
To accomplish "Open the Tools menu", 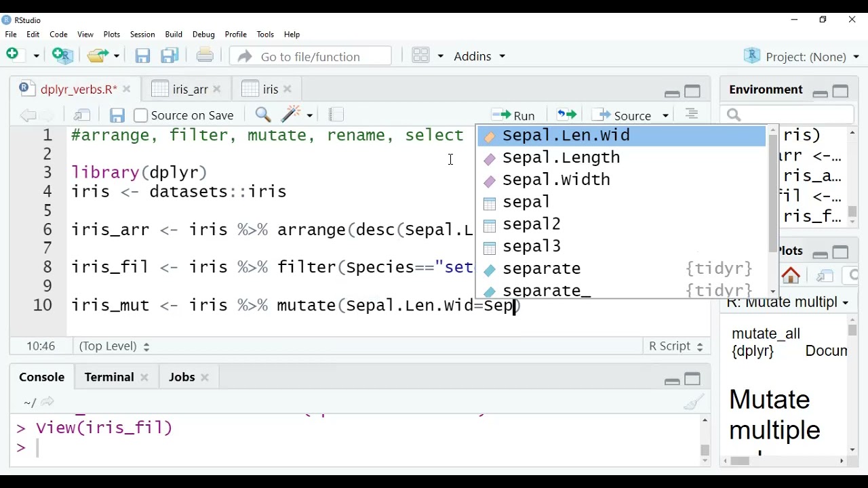I will tap(266, 34).
